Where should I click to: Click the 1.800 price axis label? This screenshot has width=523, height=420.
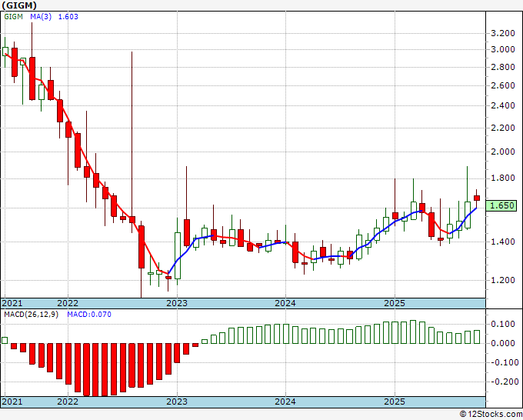click(503, 178)
